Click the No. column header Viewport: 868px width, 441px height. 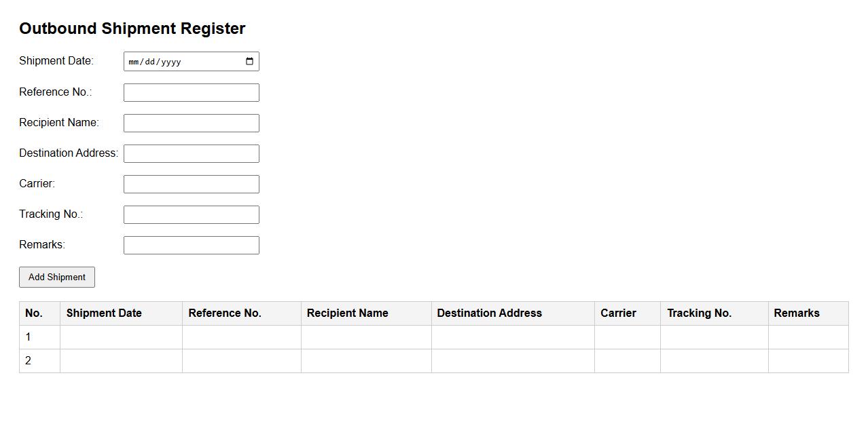(34, 313)
